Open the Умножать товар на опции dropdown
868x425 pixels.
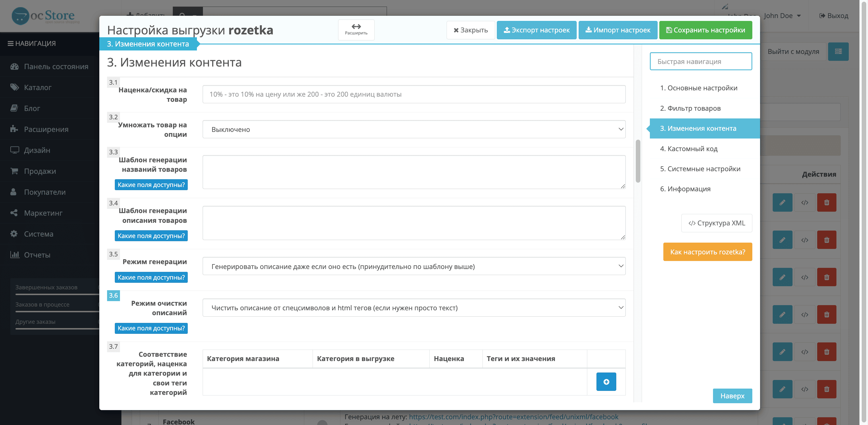[414, 129]
